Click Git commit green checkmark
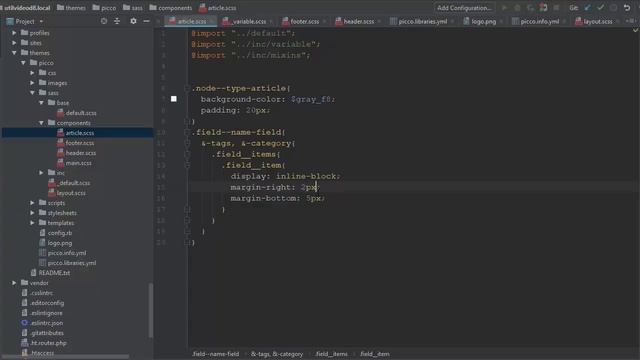The height and width of the screenshot is (360, 640). (x=600, y=8)
